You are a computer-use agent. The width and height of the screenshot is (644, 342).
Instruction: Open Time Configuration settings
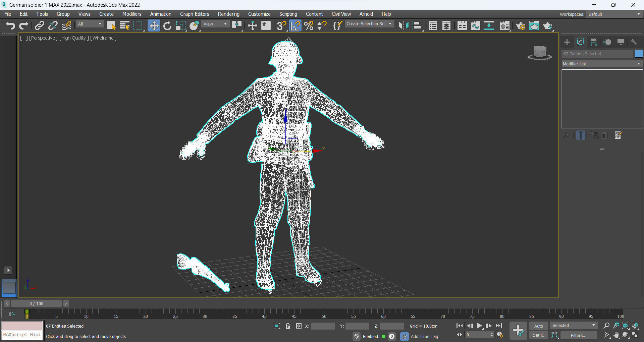tap(500, 335)
